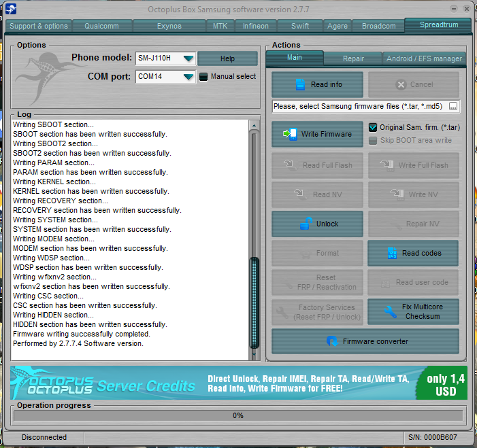
Task: Click the Write Firmware button
Action: coord(317,134)
